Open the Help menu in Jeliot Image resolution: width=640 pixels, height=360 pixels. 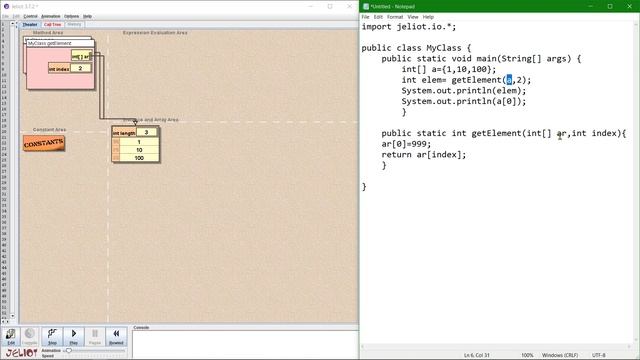pos(87,16)
